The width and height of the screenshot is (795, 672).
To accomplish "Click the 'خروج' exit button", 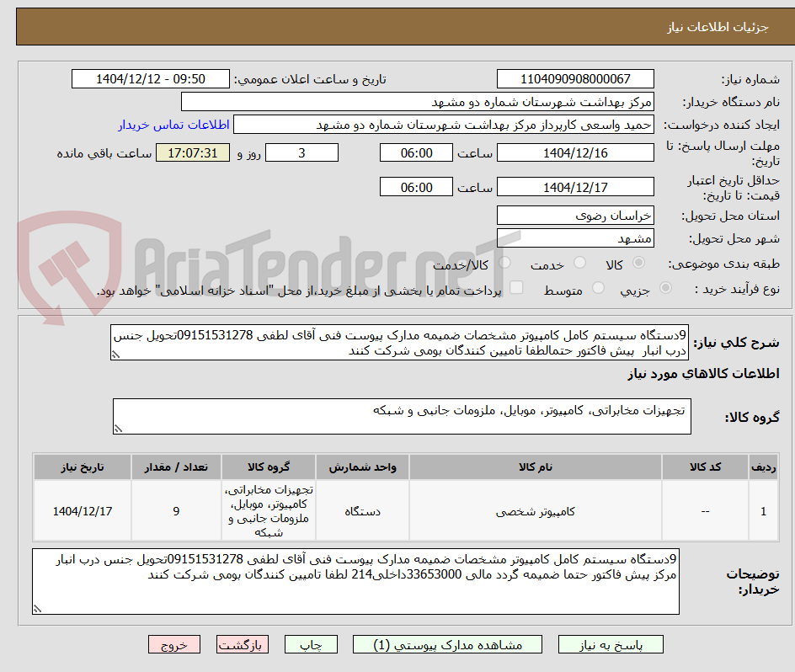I will point(173,644).
